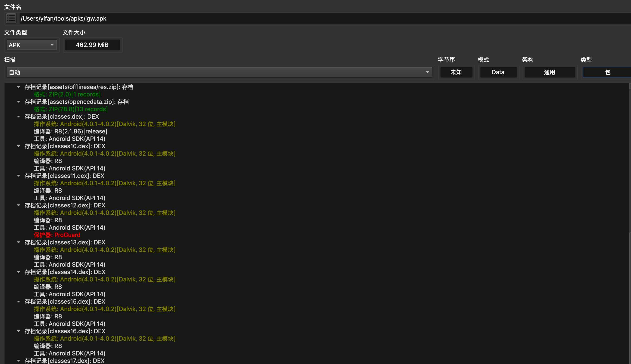Collapse the classes11.dex record
Image resolution: width=631 pixels, height=364 pixels.
click(18, 176)
